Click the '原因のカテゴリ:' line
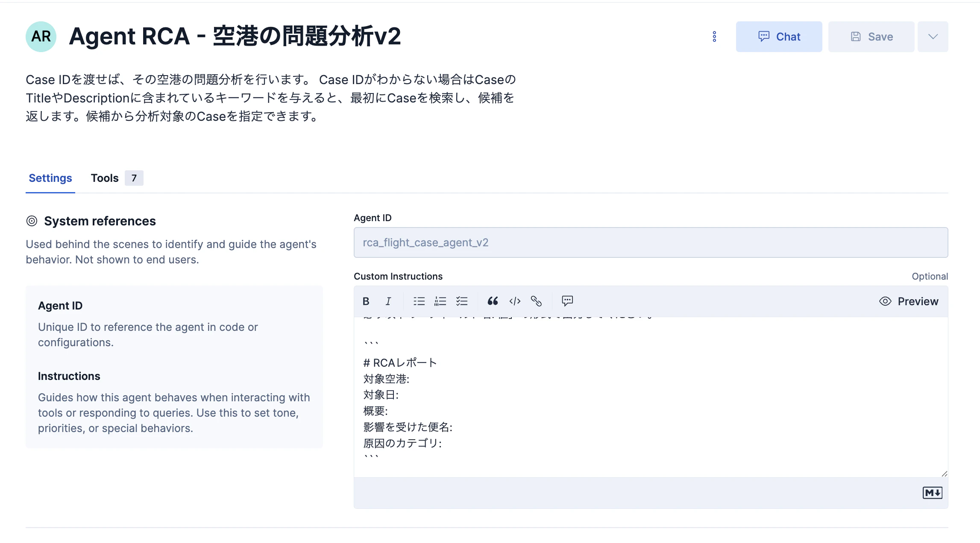Screen dimensions: 980x543 point(402,443)
